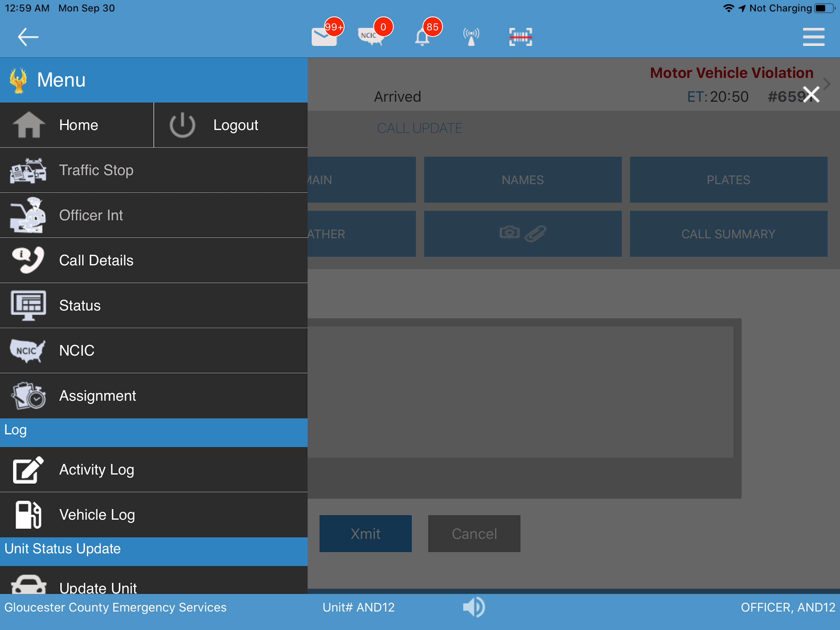The image size is (840, 630).
Task: Toggle the speaker sound icon
Action: [473, 607]
